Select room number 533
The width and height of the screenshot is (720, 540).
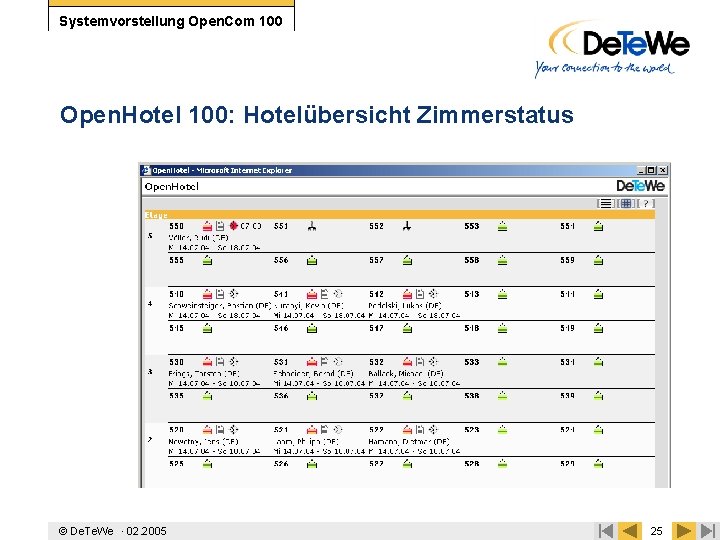click(x=472, y=362)
